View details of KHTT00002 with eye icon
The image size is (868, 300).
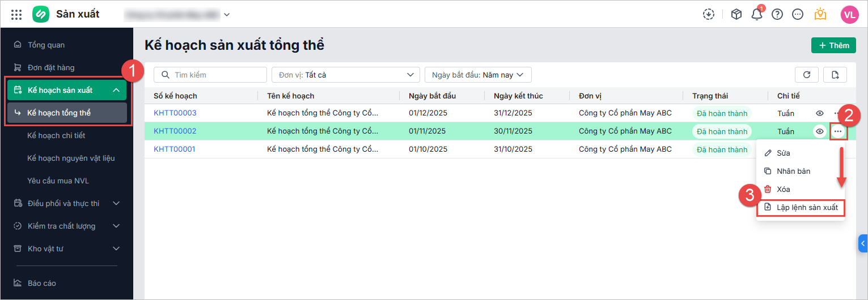point(819,131)
